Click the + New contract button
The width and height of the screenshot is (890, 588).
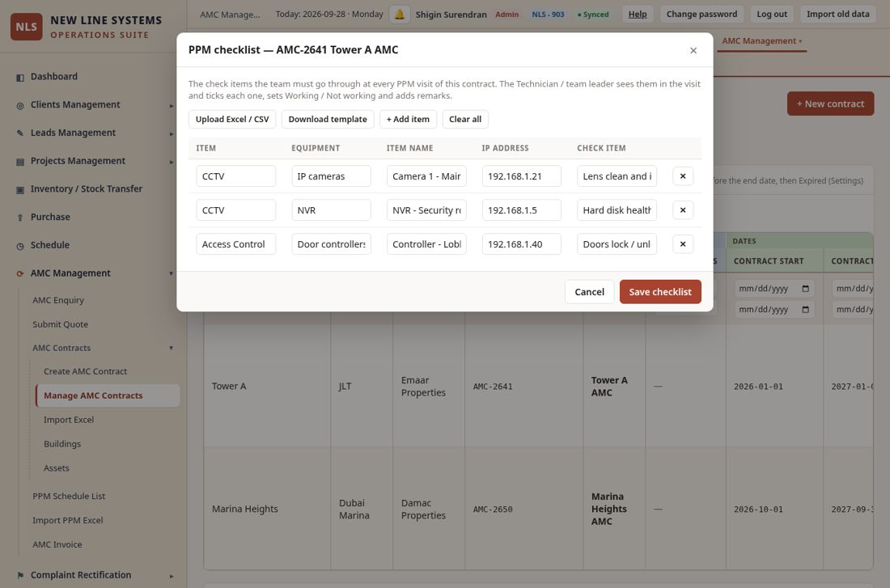click(x=830, y=104)
